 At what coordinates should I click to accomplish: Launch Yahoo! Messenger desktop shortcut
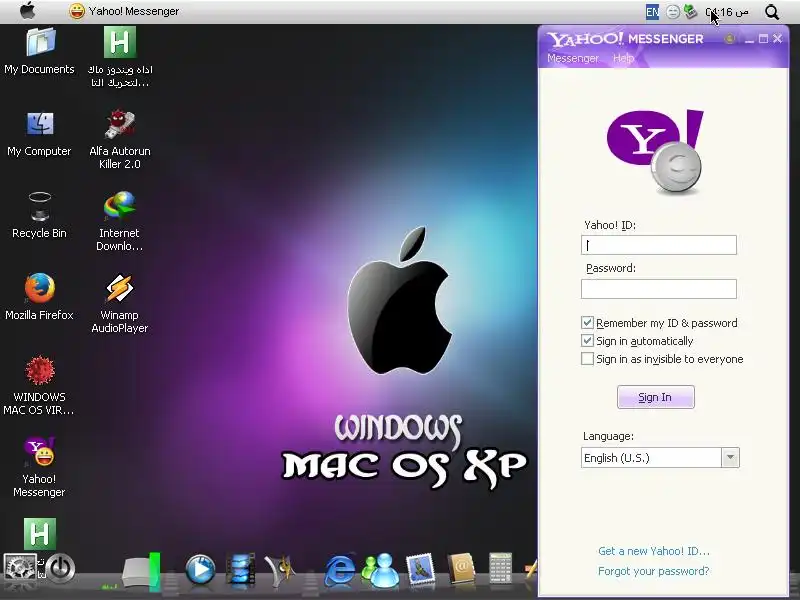coord(39,467)
